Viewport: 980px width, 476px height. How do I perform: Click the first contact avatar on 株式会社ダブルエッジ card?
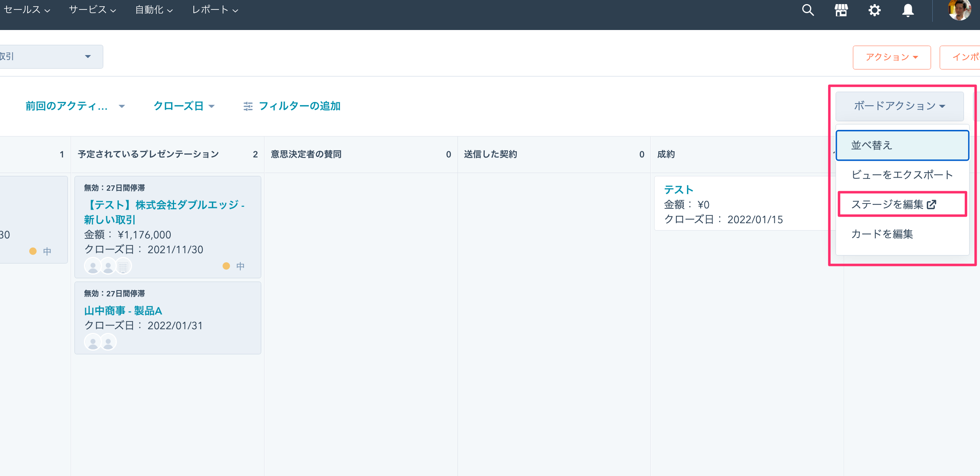93,266
